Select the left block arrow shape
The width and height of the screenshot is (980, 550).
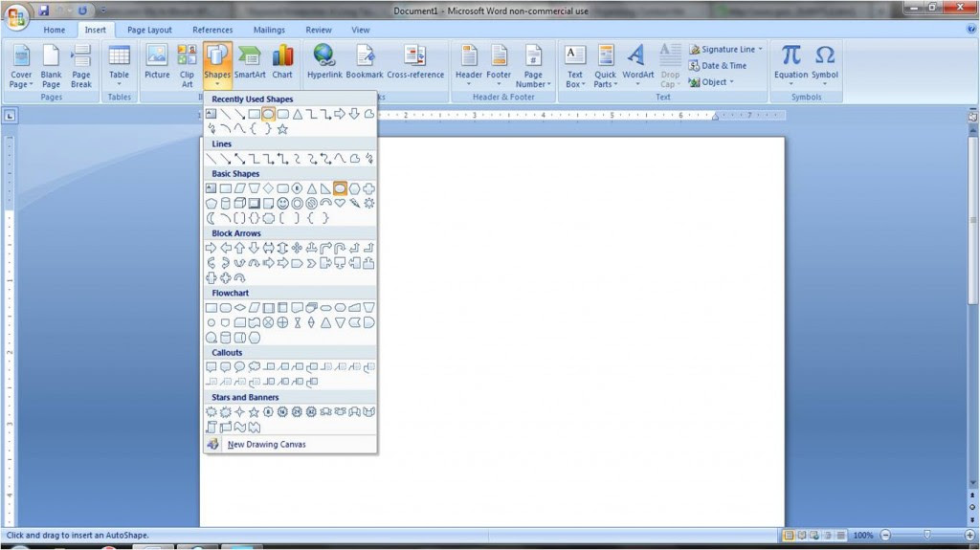point(225,248)
